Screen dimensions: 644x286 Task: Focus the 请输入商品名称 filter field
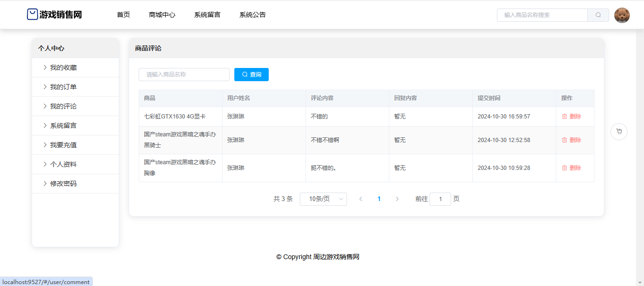184,75
